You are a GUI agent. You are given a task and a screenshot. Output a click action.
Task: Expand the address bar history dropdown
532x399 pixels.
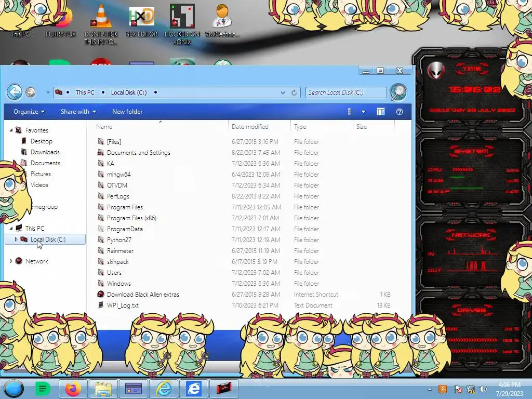tap(282, 92)
